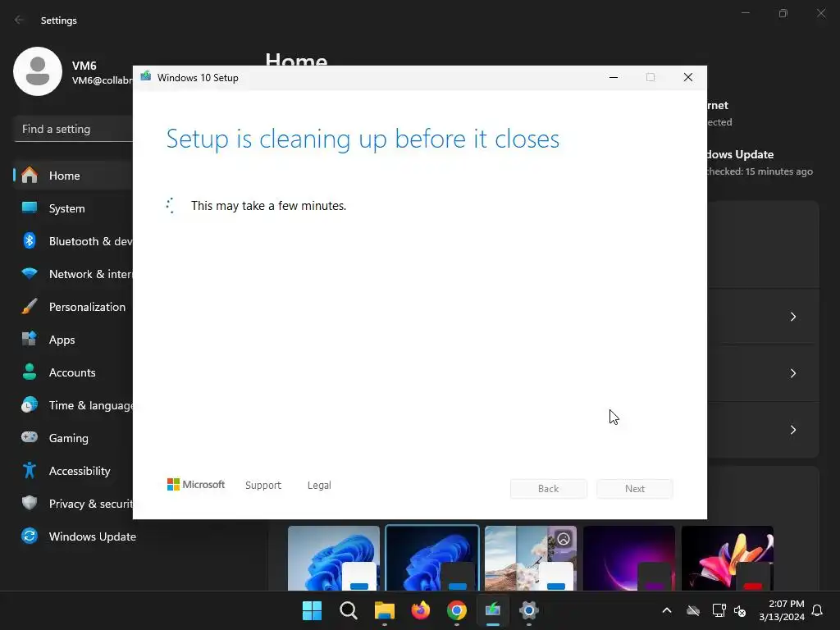The width and height of the screenshot is (840, 630).
Task: Click the Apps icon in sidebar
Action: [x=30, y=339]
